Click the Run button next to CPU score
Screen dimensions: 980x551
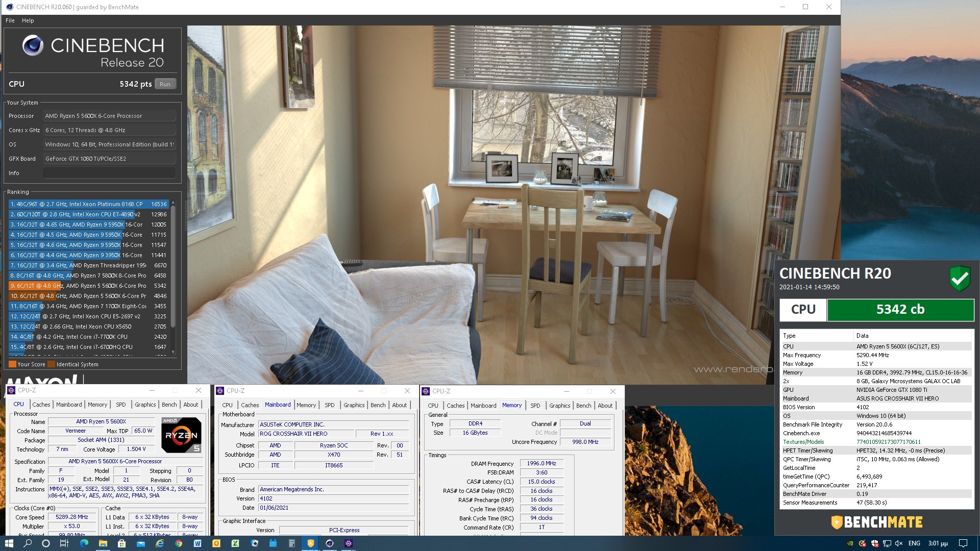(x=165, y=84)
